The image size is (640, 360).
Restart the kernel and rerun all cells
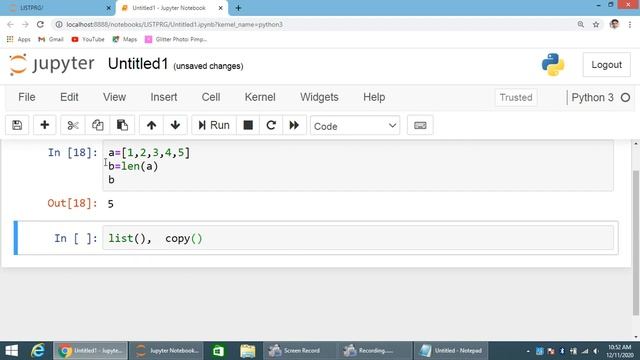coord(294,125)
